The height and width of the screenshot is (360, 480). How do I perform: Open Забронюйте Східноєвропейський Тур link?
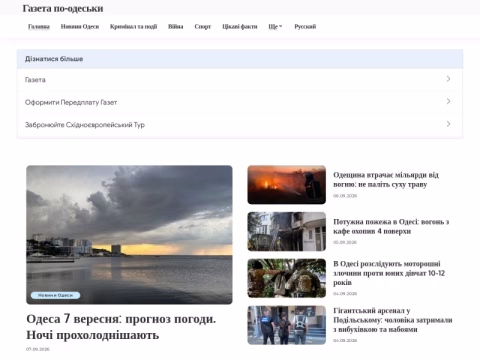click(240, 125)
